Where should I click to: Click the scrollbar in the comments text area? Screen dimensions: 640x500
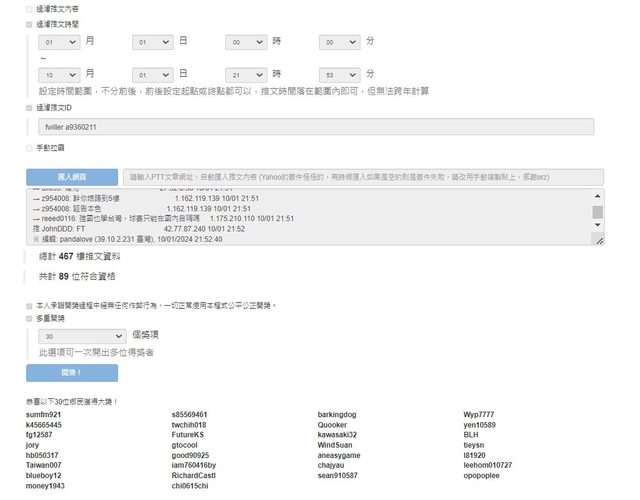[598, 213]
